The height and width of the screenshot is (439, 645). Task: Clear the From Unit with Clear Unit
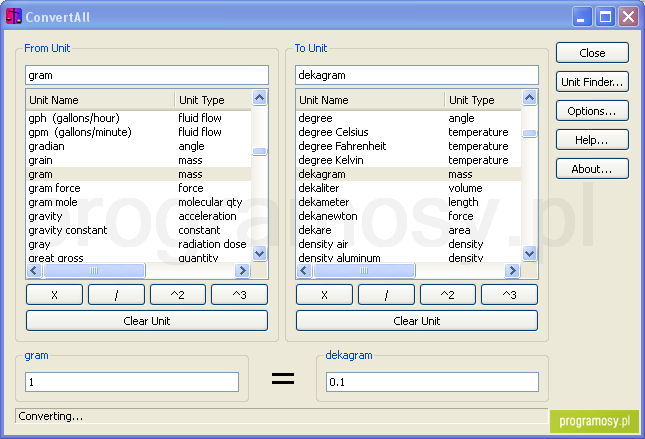click(x=147, y=321)
